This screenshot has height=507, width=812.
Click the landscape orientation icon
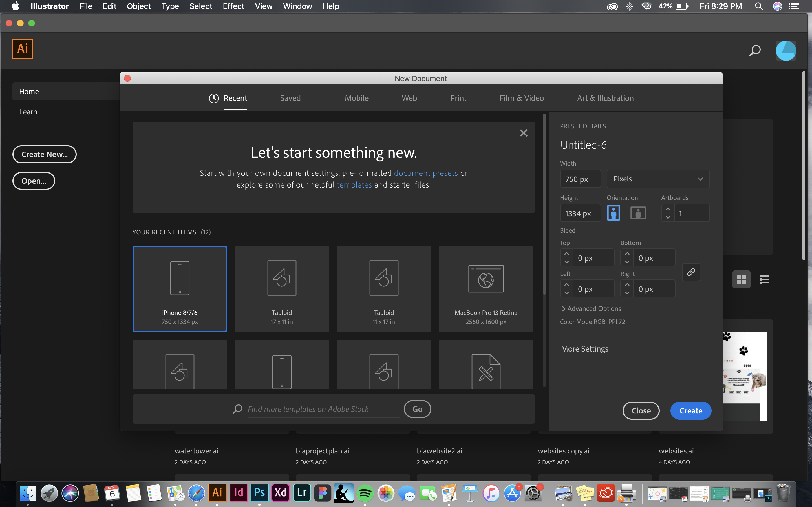coord(637,213)
